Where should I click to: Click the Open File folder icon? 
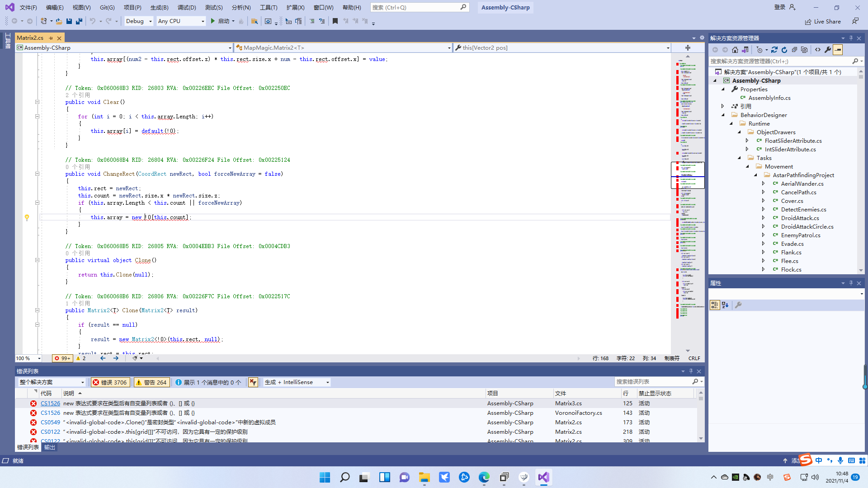pyautogui.click(x=59, y=21)
